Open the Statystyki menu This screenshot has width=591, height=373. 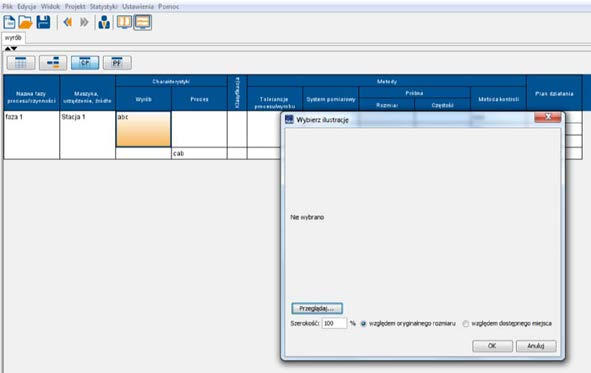point(104,6)
